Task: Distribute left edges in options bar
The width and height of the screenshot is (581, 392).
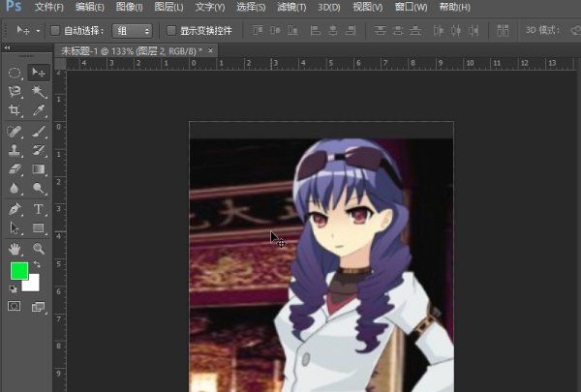Action: (x=439, y=30)
